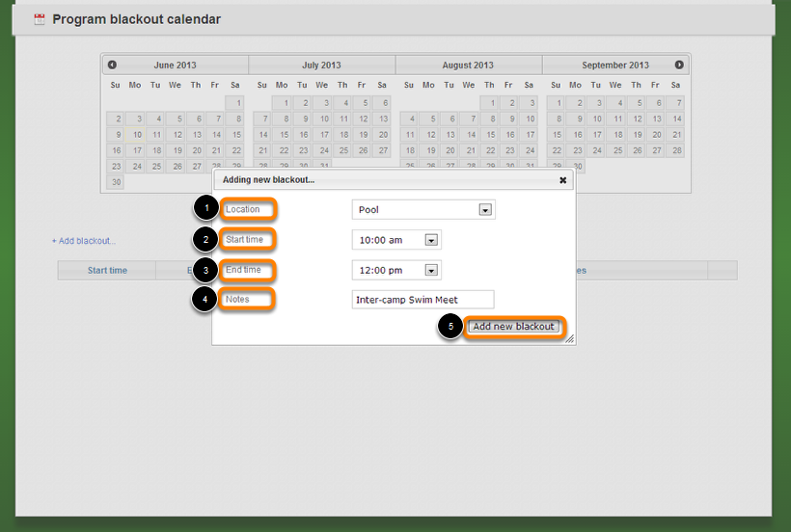
Task: Go to next month in calendar
Action: pos(679,65)
